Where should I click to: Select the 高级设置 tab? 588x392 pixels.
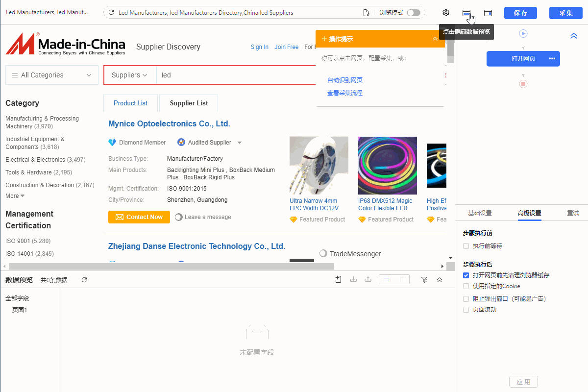pos(529,213)
